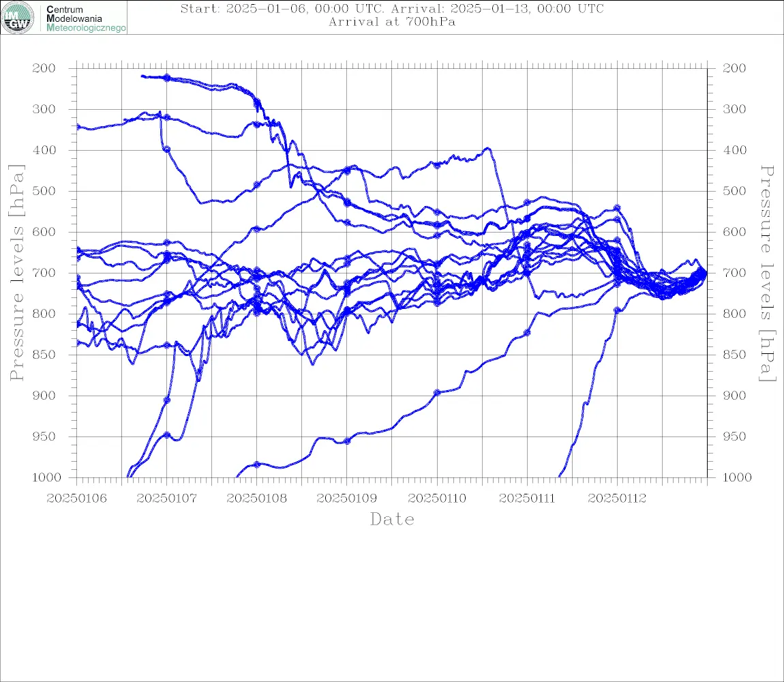Viewport: 784px width, 682px height.
Task: Click the trajectory marker near 905 hPa on 20250107
Action: pos(167,400)
